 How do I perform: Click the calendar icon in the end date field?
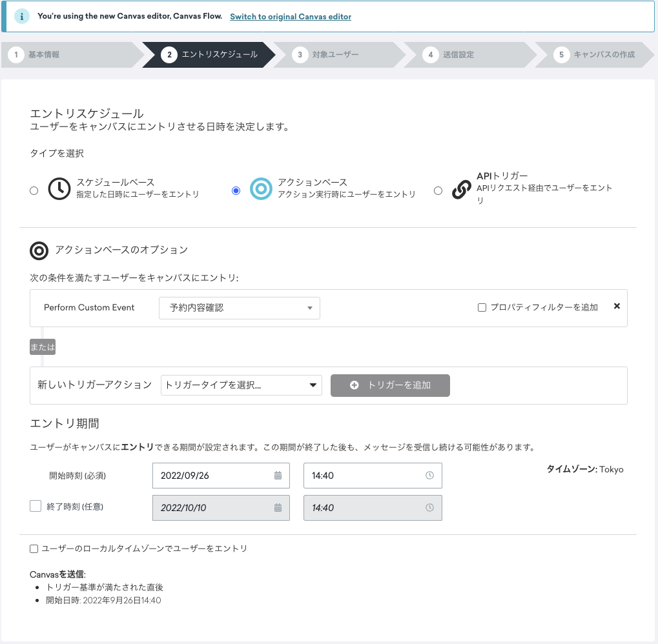click(278, 507)
